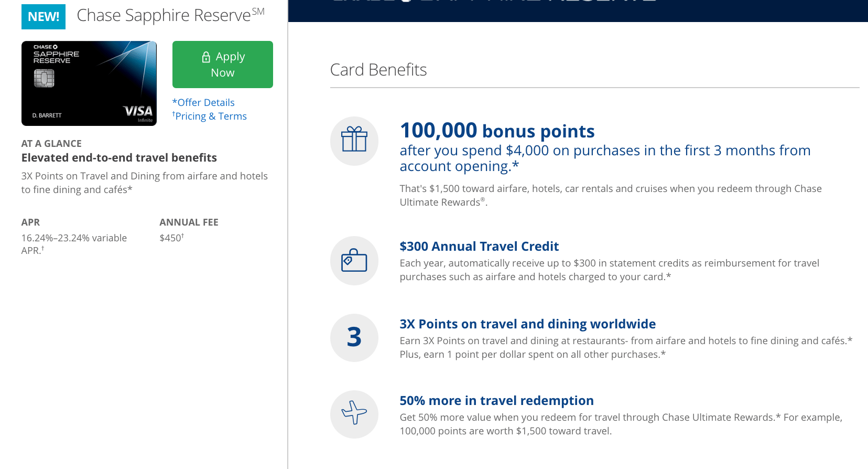Click 3X Points on travel and dining heading
The width and height of the screenshot is (868, 469).
pos(528,324)
